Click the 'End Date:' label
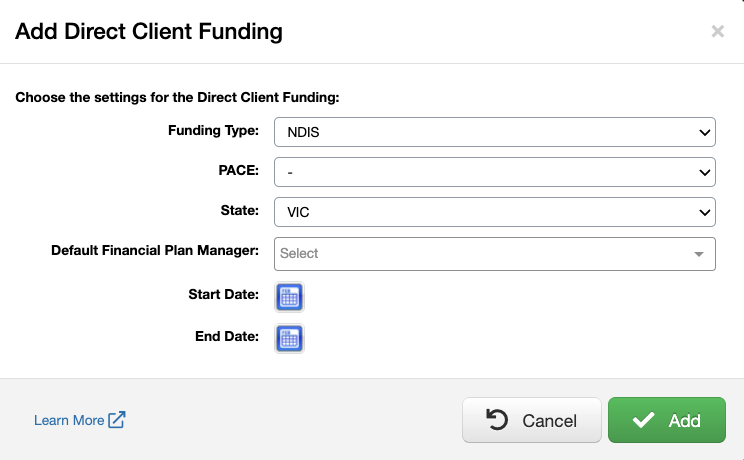Image resolution: width=744 pixels, height=460 pixels. click(226, 336)
